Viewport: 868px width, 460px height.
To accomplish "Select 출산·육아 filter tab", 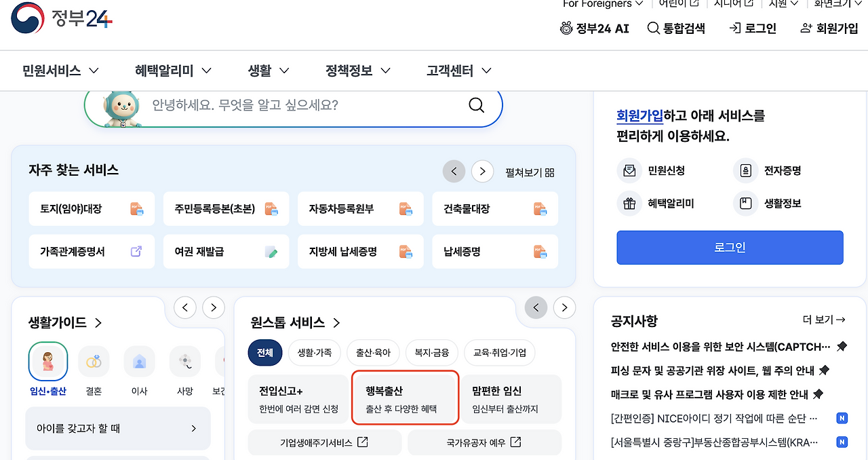I will click(373, 353).
